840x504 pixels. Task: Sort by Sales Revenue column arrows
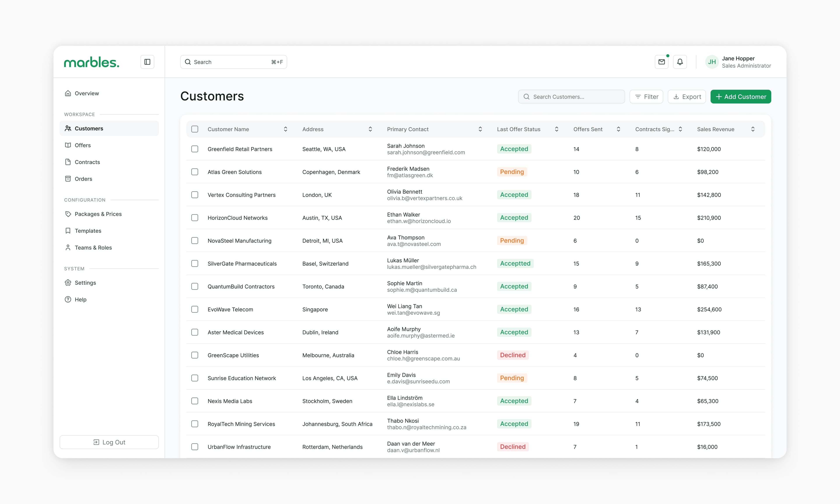753,129
